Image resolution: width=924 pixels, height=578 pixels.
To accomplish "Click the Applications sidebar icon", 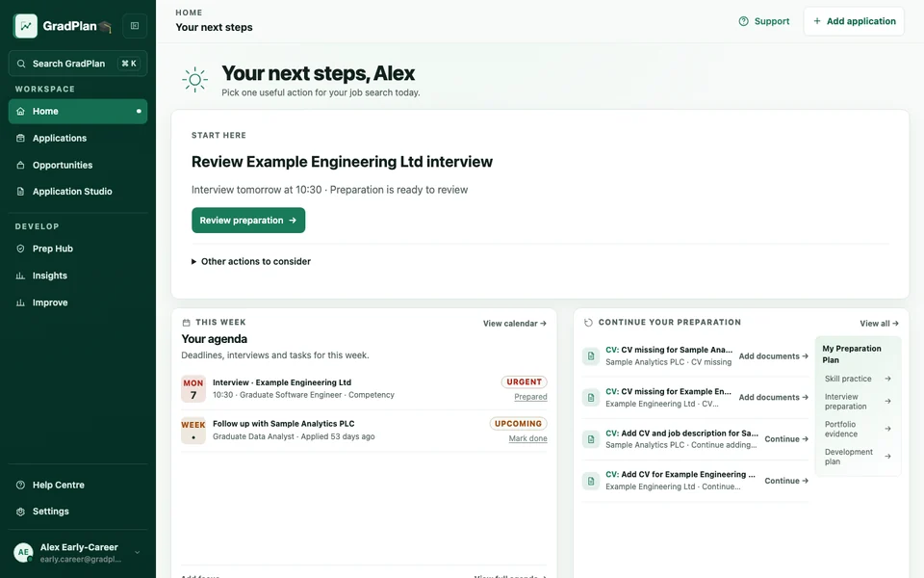I will (20, 138).
